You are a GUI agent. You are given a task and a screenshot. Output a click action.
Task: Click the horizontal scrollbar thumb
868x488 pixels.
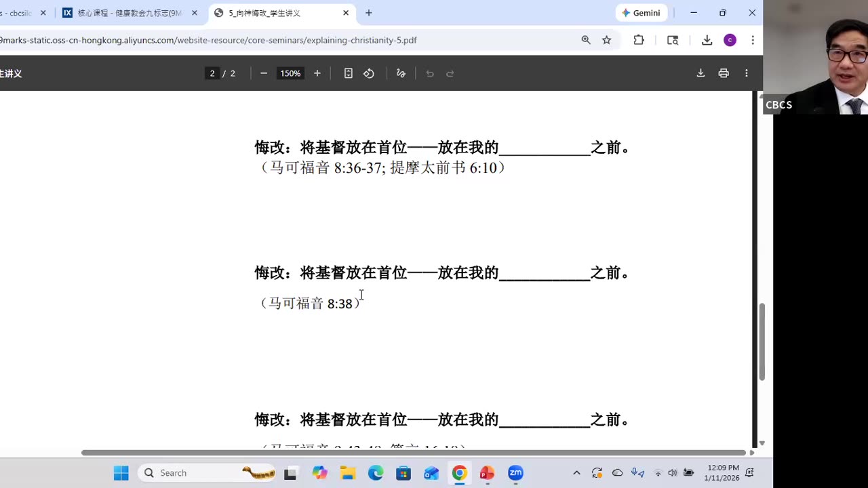[413, 452]
